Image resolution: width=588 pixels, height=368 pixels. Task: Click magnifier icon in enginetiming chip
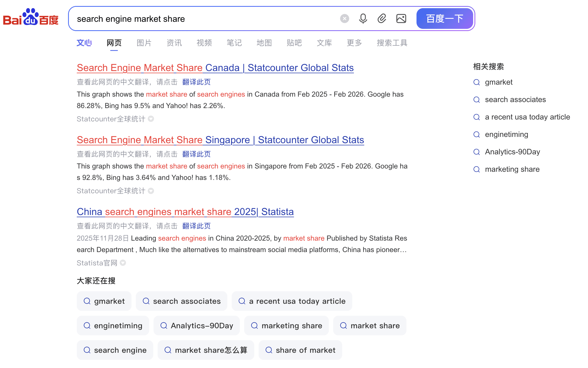(87, 326)
